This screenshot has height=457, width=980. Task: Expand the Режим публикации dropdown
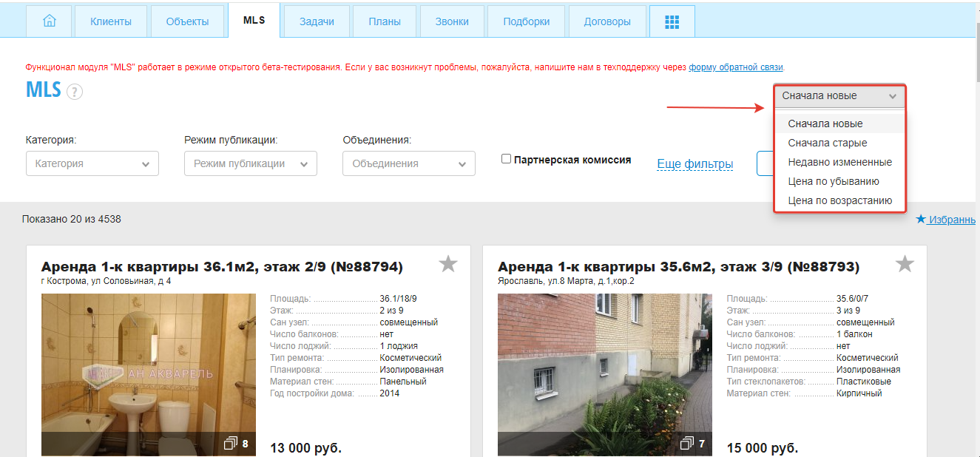[x=251, y=163]
